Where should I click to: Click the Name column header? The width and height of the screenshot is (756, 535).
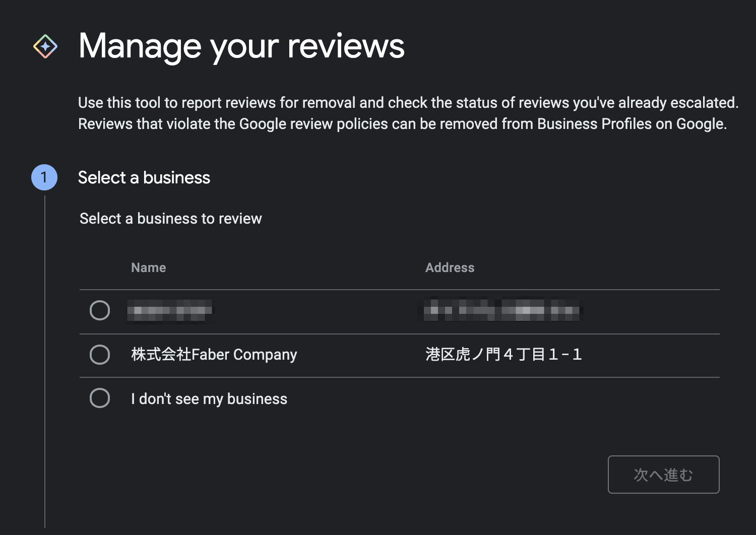coord(149,267)
